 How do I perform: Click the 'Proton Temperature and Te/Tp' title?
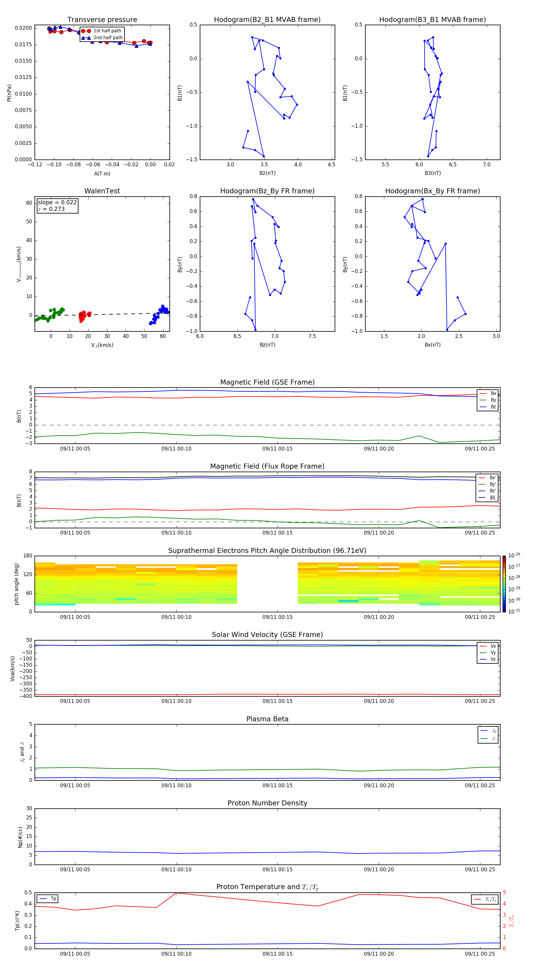(x=267, y=887)
